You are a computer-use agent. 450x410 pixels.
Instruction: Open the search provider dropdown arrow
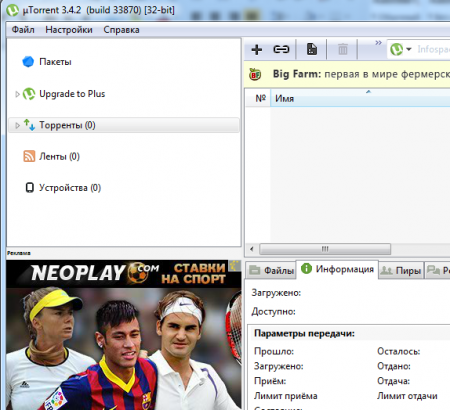(409, 49)
